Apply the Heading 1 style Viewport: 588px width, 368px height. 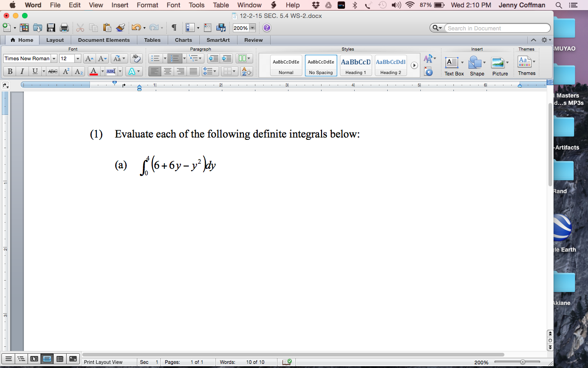pos(356,65)
